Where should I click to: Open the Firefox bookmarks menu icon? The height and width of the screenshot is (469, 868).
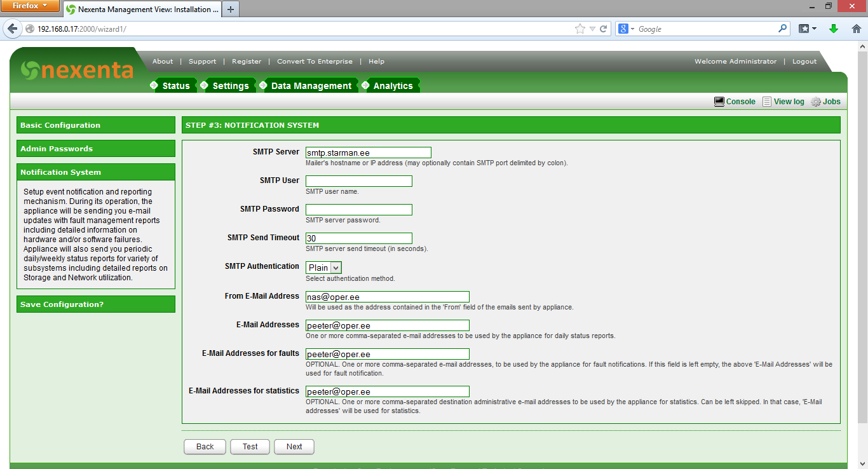[x=808, y=29]
